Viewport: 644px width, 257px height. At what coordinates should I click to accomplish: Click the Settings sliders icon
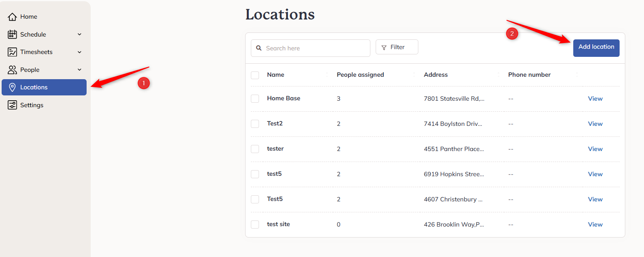[12, 105]
